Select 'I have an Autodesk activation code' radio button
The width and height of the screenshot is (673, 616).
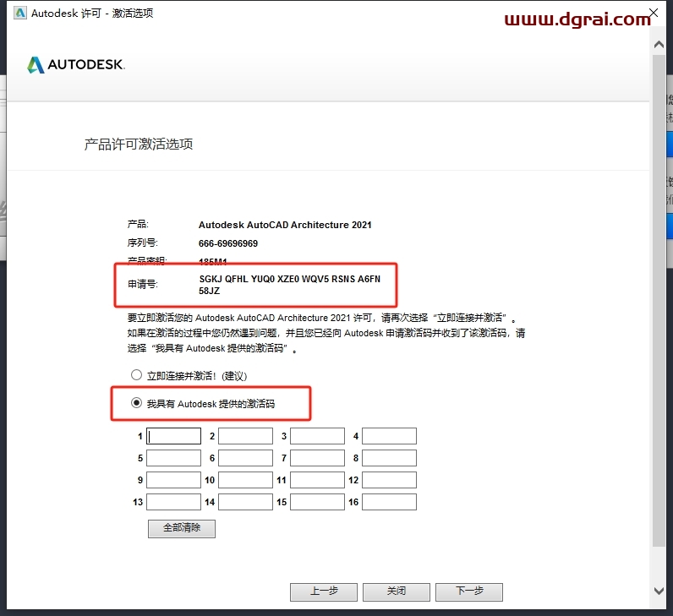point(136,403)
